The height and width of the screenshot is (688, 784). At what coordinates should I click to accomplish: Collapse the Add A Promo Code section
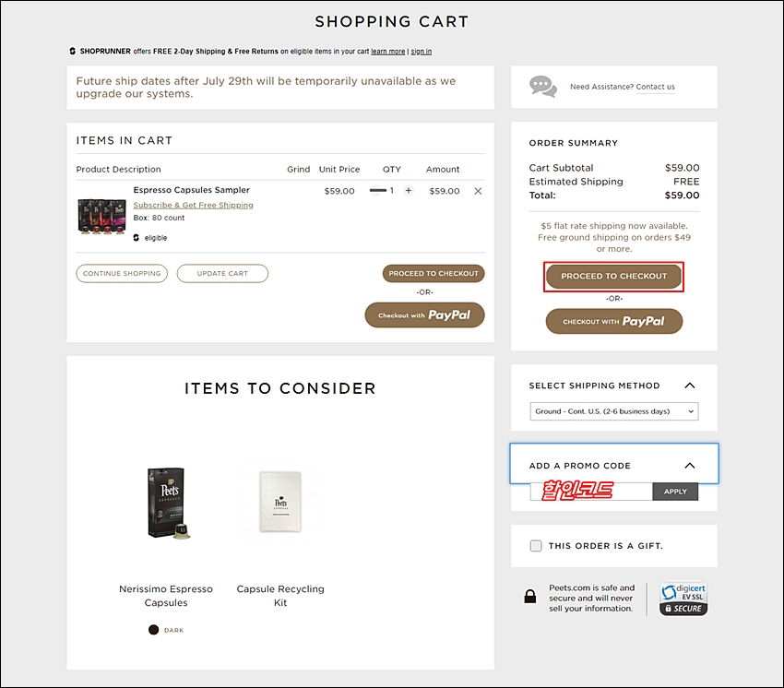click(689, 466)
